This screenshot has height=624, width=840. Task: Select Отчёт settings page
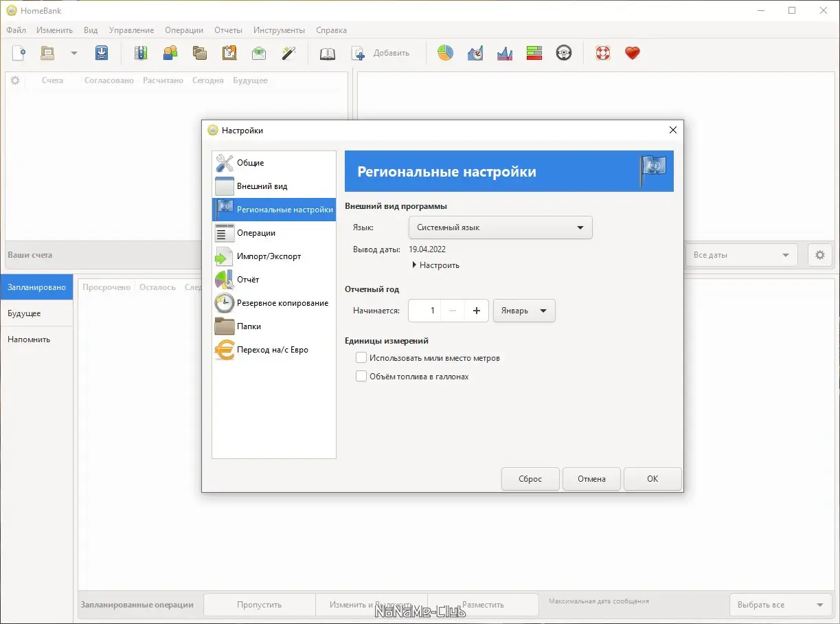coord(274,280)
